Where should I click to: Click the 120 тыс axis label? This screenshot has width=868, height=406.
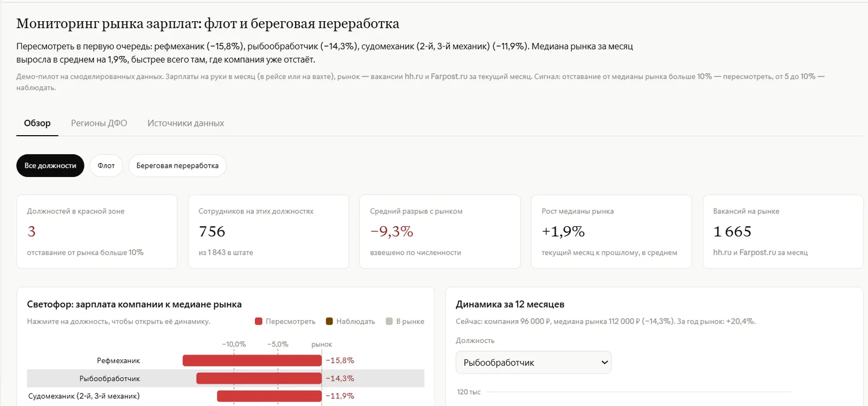click(x=469, y=392)
